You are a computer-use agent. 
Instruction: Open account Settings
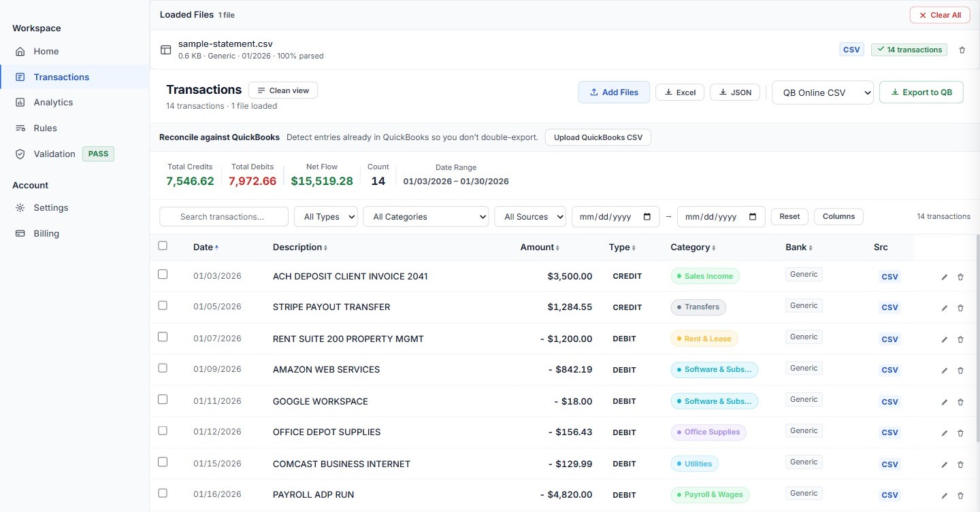coord(75,207)
